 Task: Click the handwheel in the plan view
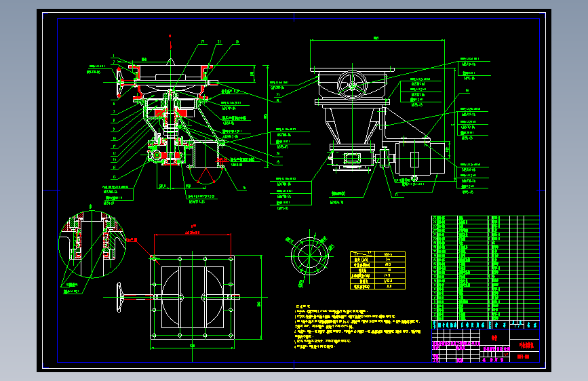119,298
